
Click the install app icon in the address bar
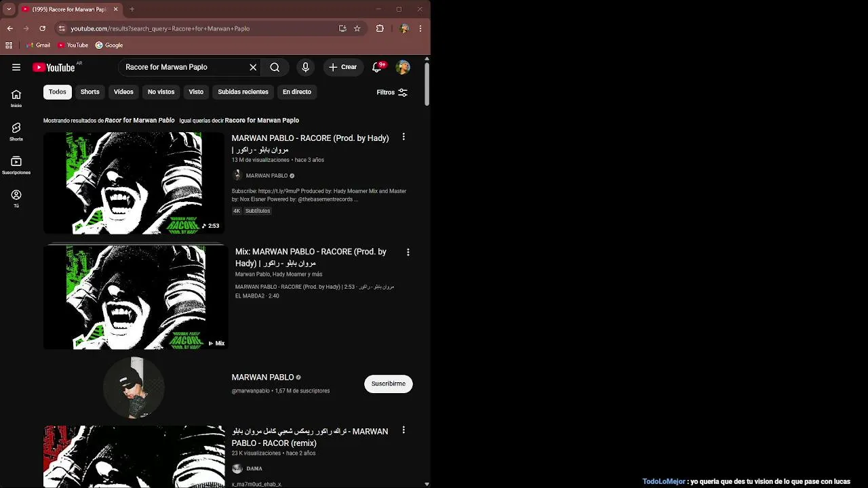[342, 28]
